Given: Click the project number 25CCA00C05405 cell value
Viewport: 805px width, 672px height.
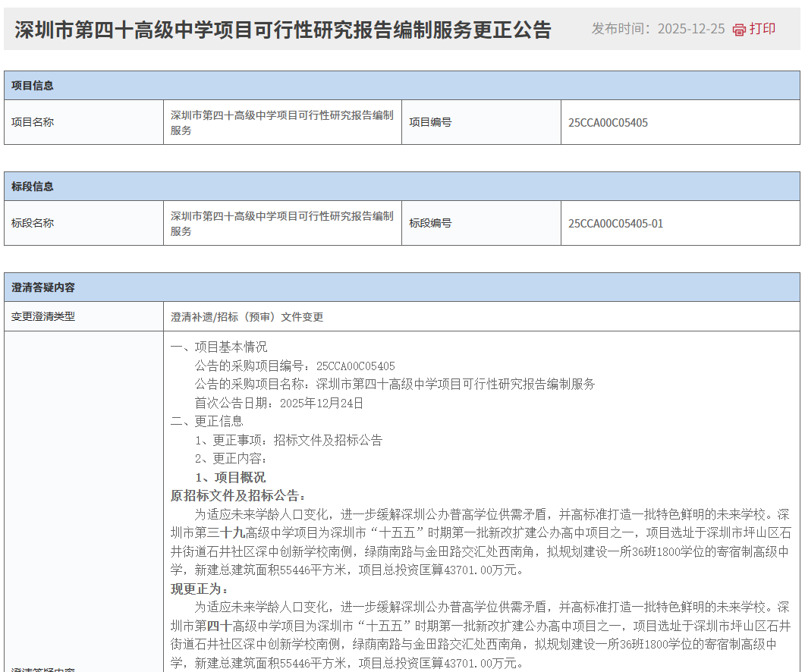Looking at the screenshot, I should [608, 122].
